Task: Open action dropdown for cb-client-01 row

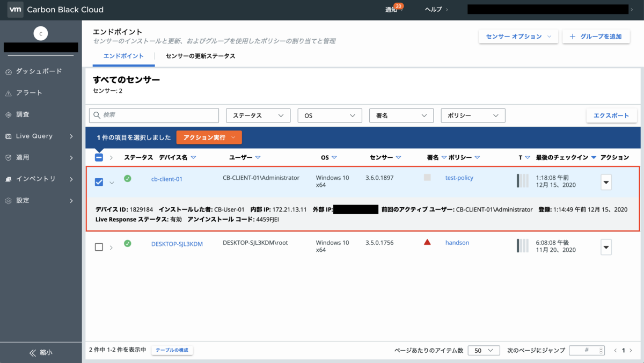Action: pyautogui.click(x=606, y=182)
